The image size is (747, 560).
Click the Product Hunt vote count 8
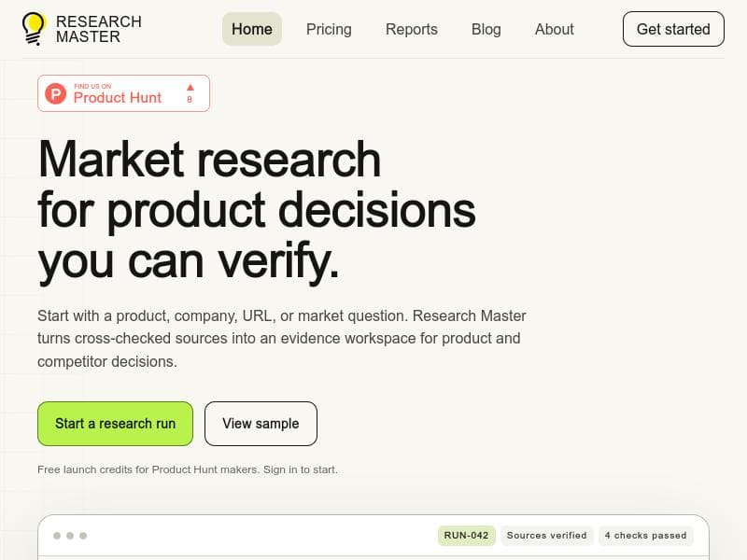(x=190, y=100)
